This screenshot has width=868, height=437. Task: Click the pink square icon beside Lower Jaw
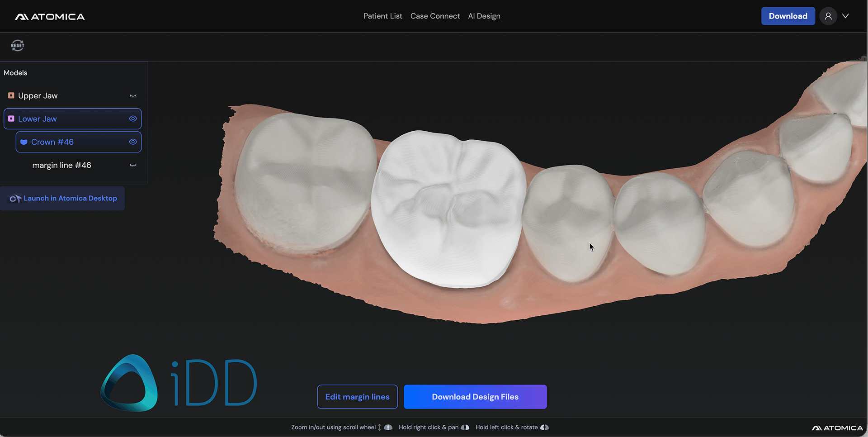(11, 119)
